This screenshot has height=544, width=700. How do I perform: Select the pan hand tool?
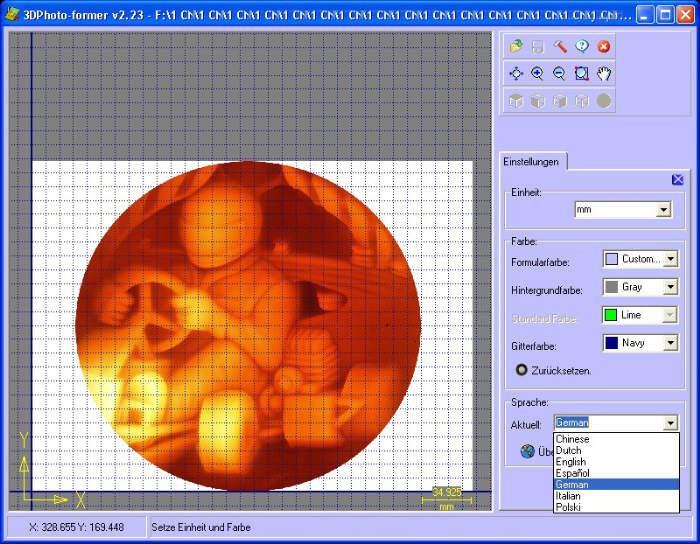click(x=604, y=73)
